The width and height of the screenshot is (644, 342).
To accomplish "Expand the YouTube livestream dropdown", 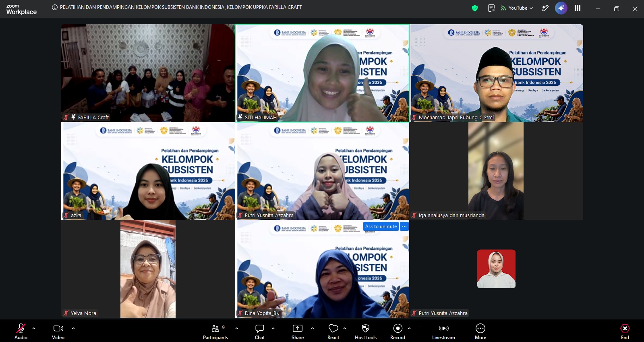I will (517, 8).
